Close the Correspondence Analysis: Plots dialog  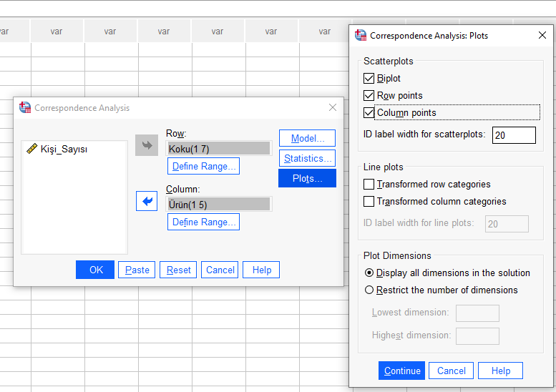[542, 35]
